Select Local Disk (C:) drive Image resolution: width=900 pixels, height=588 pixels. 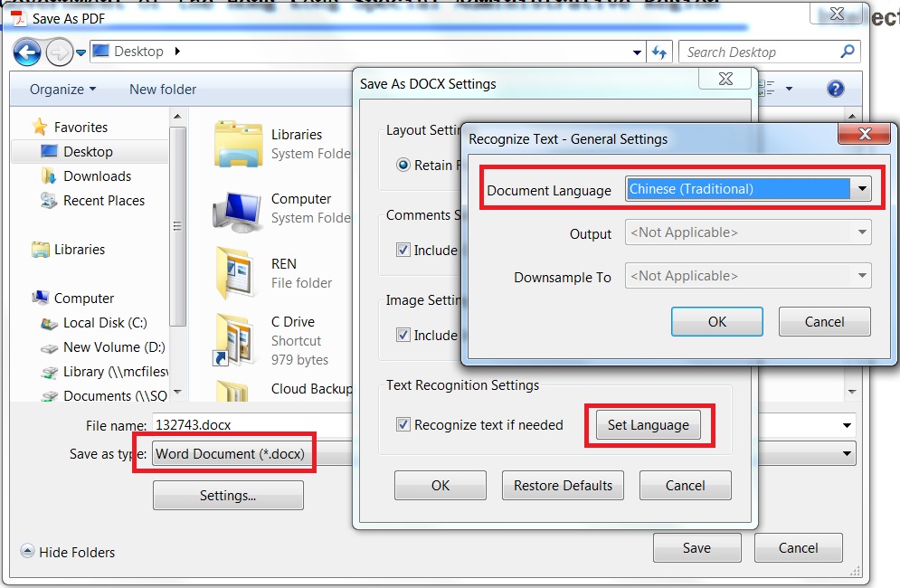click(x=105, y=323)
